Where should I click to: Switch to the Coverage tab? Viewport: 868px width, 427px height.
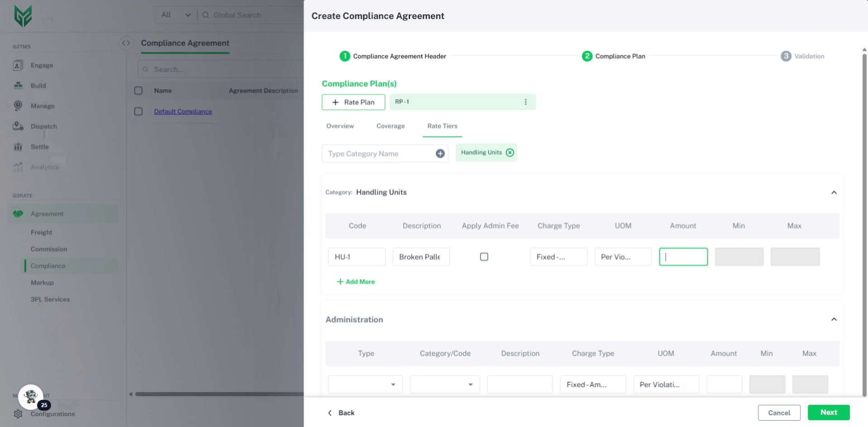[x=390, y=126]
